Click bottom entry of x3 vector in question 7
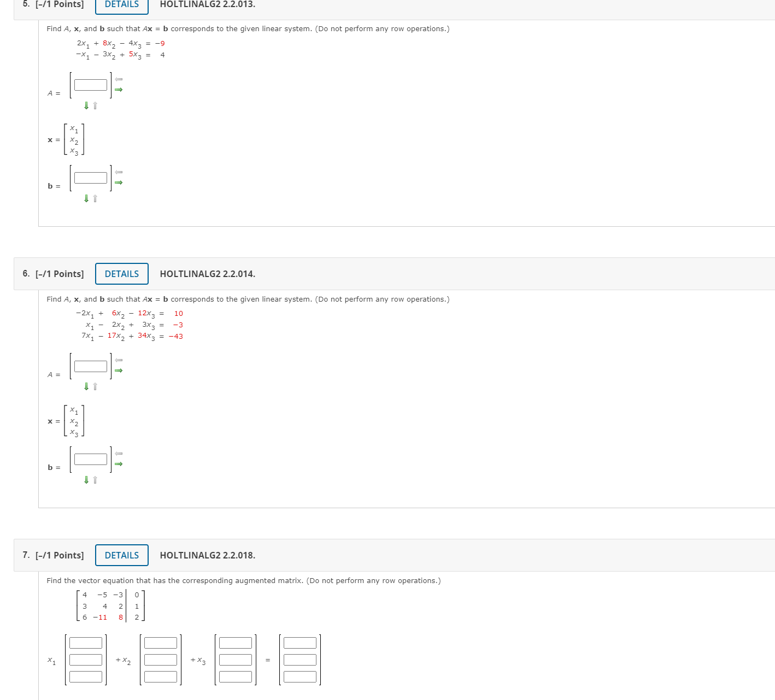The width and height of the screenshot is (775, 700). [x=236, y=677]
